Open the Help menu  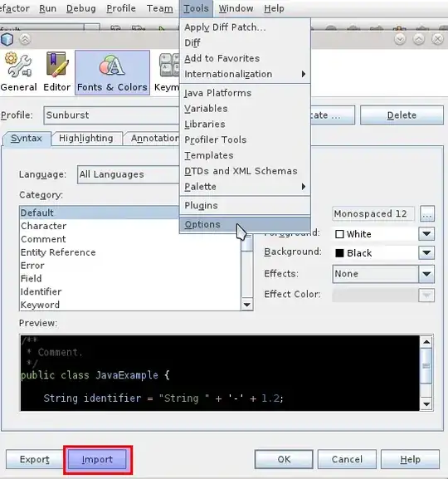click(x=274, y=8)
